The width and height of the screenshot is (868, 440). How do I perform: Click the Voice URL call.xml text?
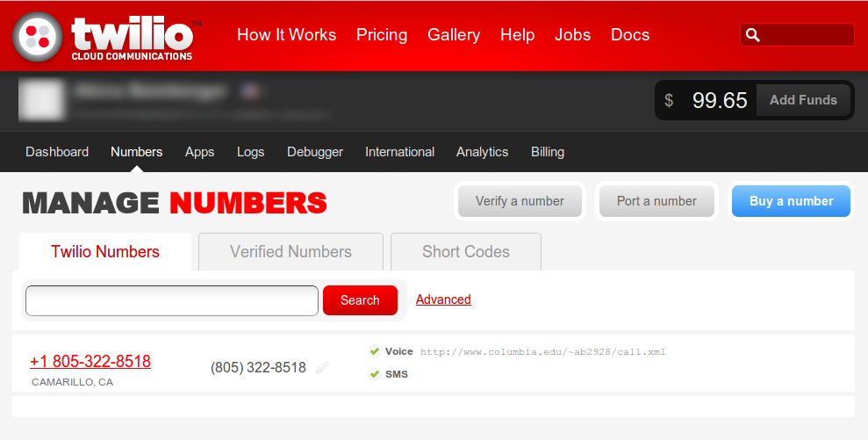tap(542, 352)
